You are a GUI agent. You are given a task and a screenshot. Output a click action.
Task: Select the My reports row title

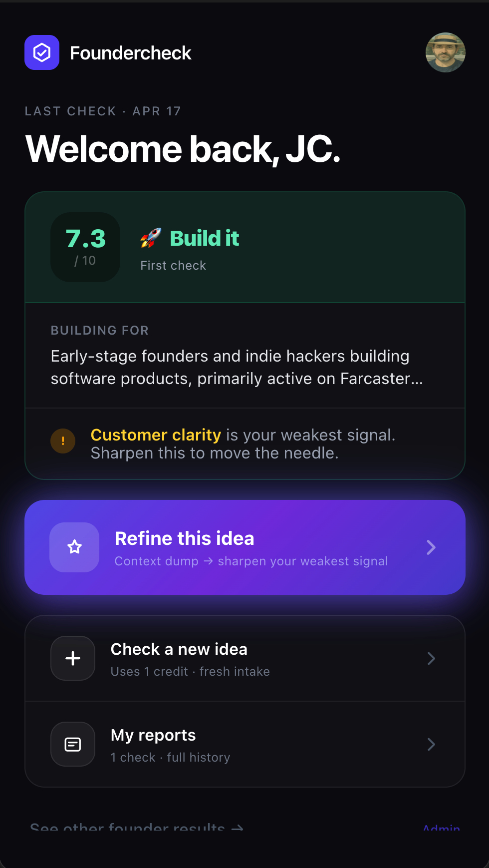pyautogui.click(x=153, y=735)
